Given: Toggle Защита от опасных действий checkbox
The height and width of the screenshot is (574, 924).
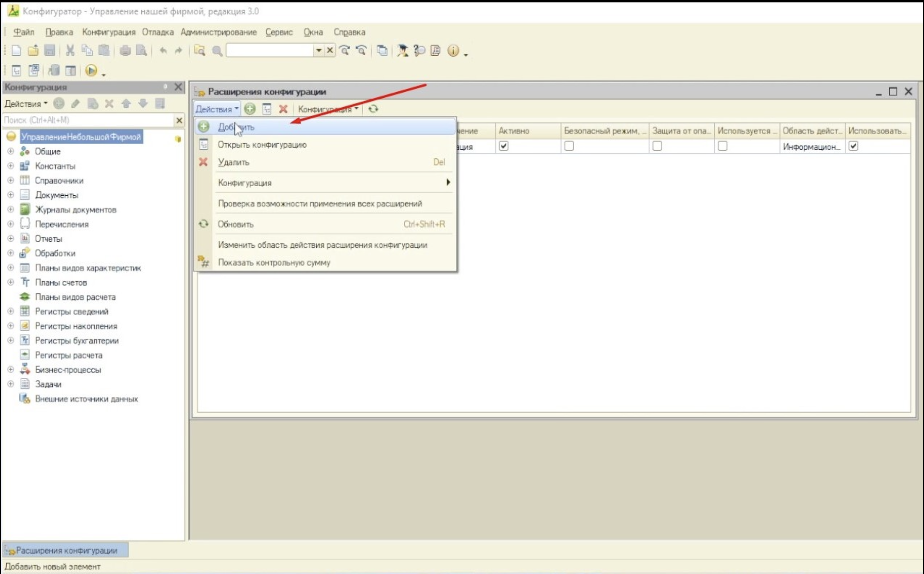Looking at the screenshot, I should pos(657,146).
